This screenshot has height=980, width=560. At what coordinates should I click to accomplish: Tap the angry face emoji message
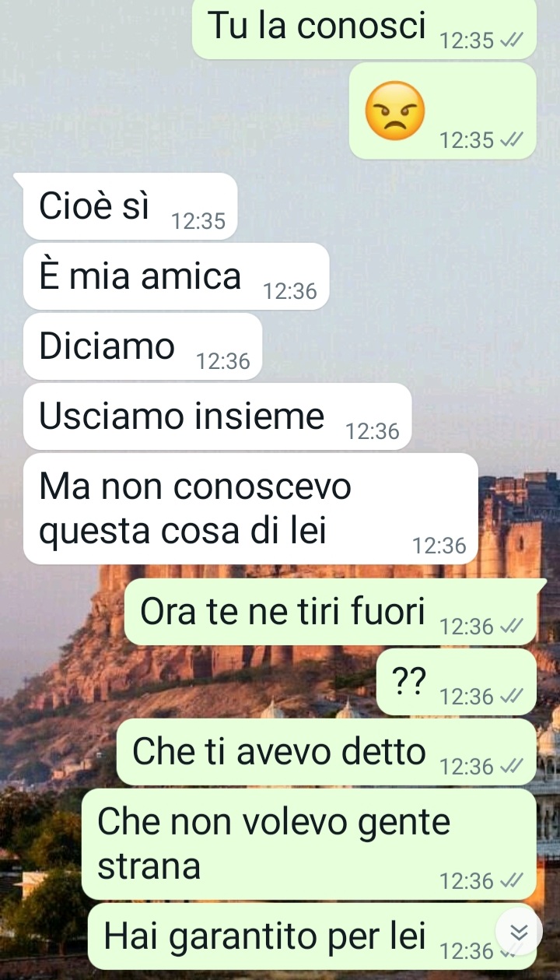click(395, 111)
